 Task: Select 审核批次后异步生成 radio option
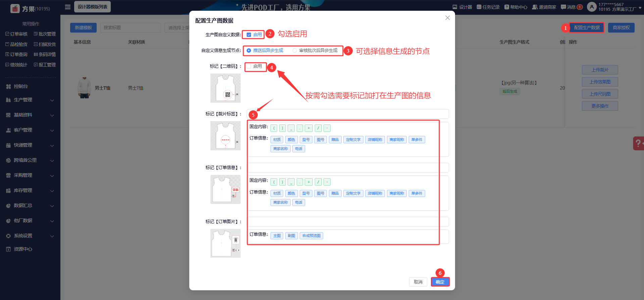click(x=295, y=50)
